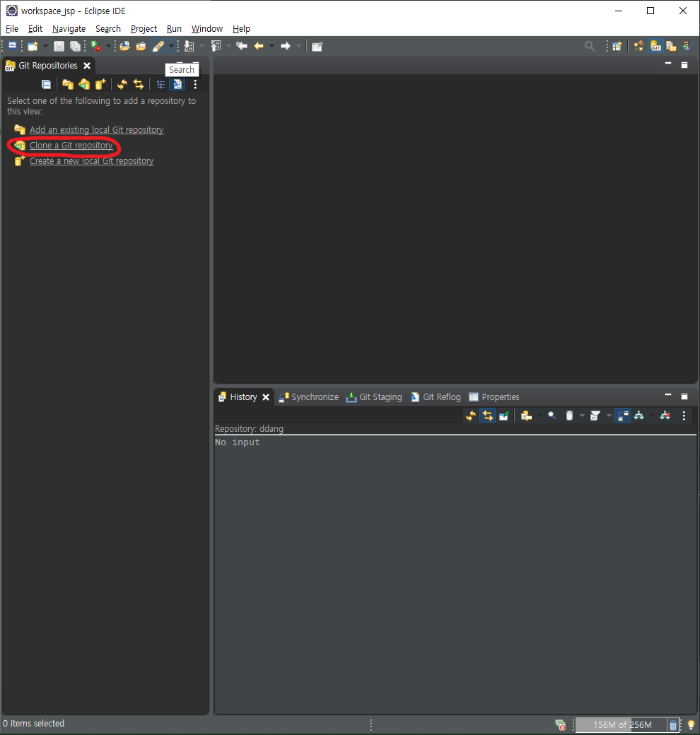700x735 pixels.
Task: Click Add existing local repository toolbar icon
Action: pyautogui.click(x=68, y=84)
